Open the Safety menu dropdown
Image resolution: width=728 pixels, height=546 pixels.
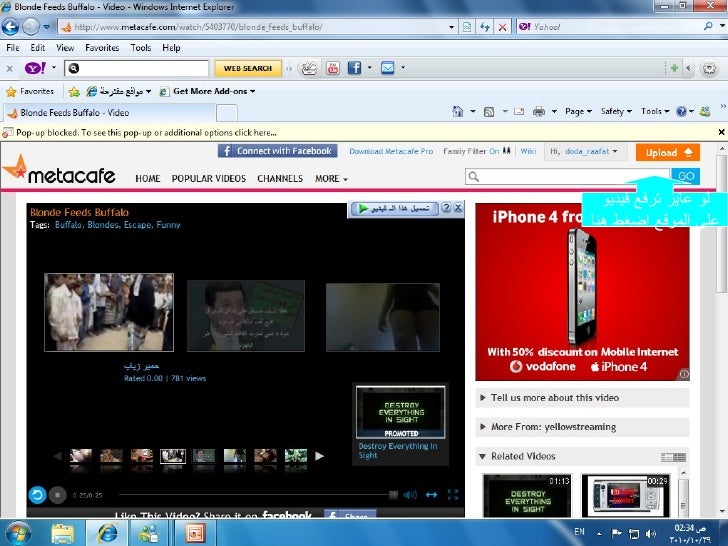[616, 111]
